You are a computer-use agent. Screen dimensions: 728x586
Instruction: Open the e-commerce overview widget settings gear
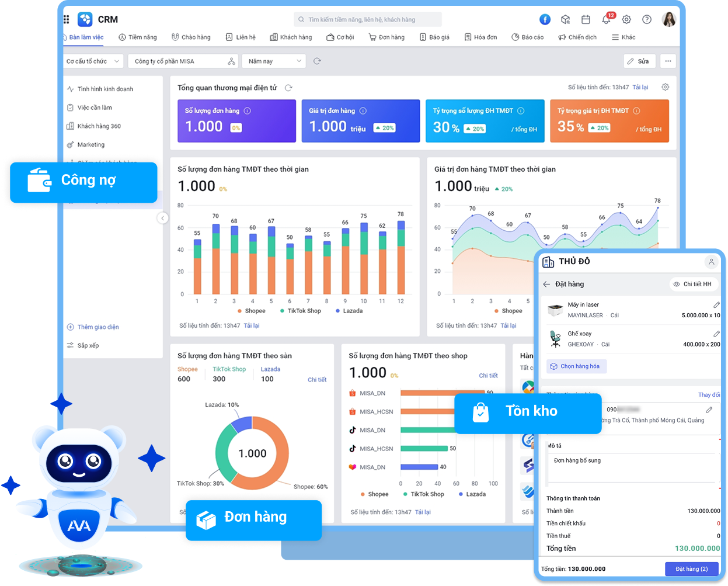coord(665,87)
